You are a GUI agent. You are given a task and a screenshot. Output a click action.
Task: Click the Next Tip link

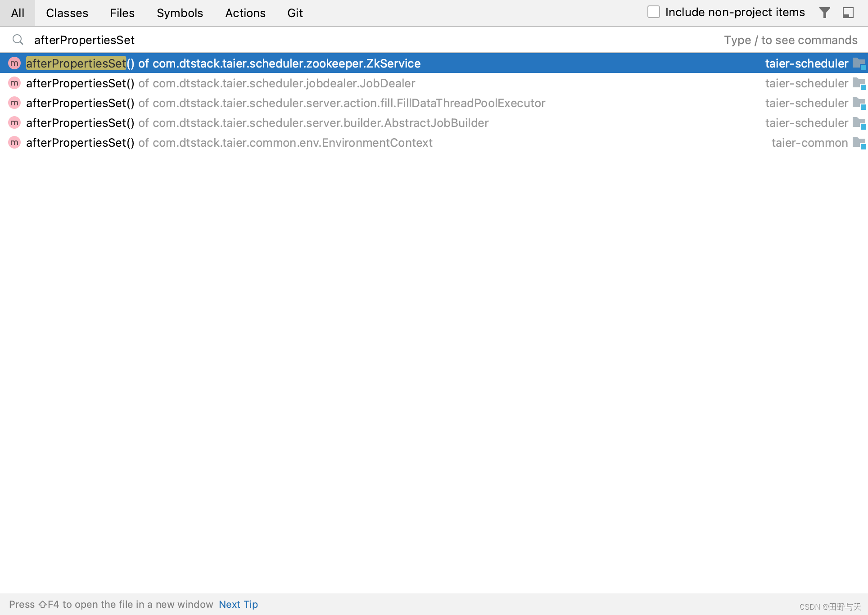coord(238,604)
